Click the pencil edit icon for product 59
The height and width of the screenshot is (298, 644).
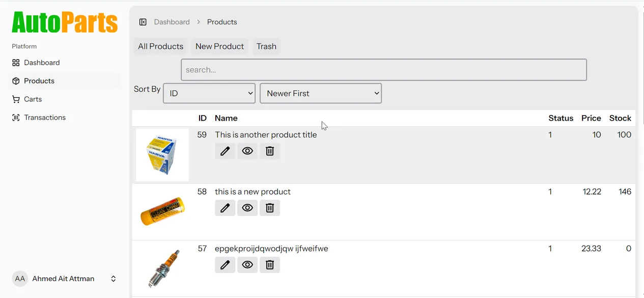225,151
